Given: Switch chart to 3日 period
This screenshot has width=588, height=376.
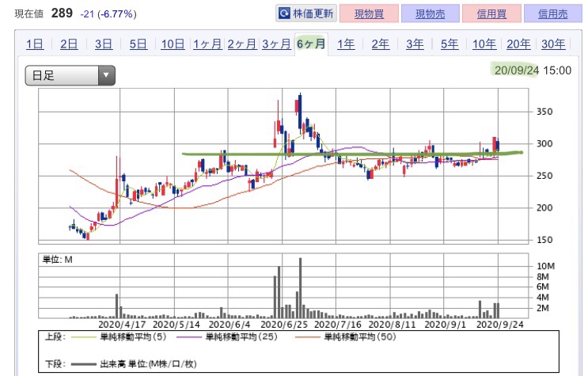Looking at the screenshot, I should (104, 44).
